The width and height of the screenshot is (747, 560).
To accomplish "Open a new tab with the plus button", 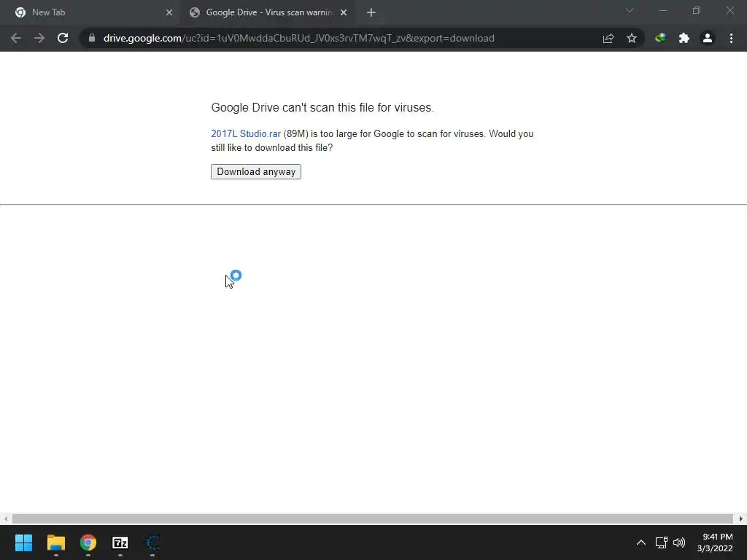I will 371,12.
